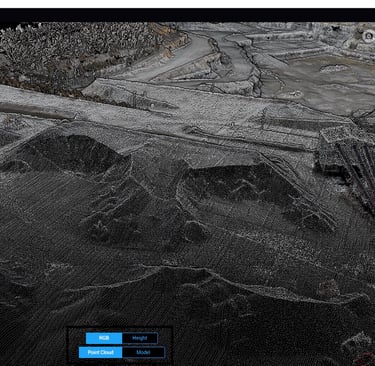
Task: Click the round camera icon at top right
Action: point(369,36)
